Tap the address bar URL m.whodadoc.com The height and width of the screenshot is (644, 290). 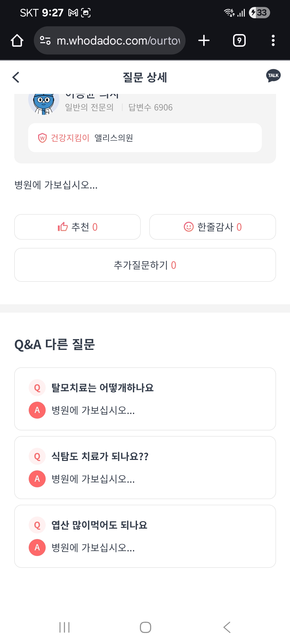pos(118,41)
